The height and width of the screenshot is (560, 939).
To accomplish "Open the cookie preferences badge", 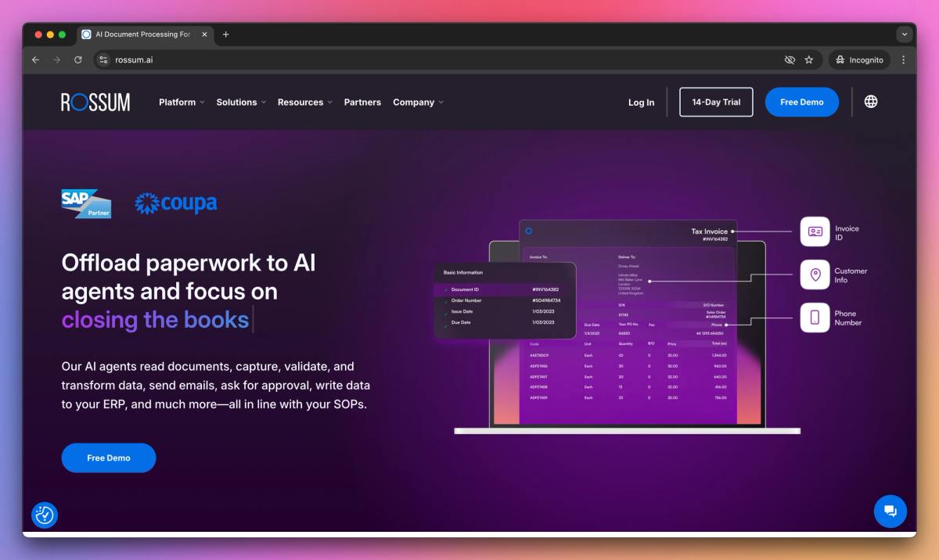I will 45,515.
